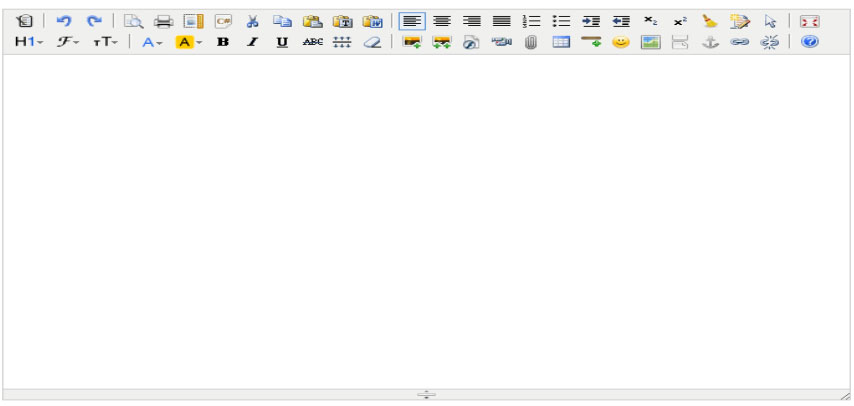854x406 pixels.
Task: Select all with the cursor icon
Action: [x=770, y=22]
